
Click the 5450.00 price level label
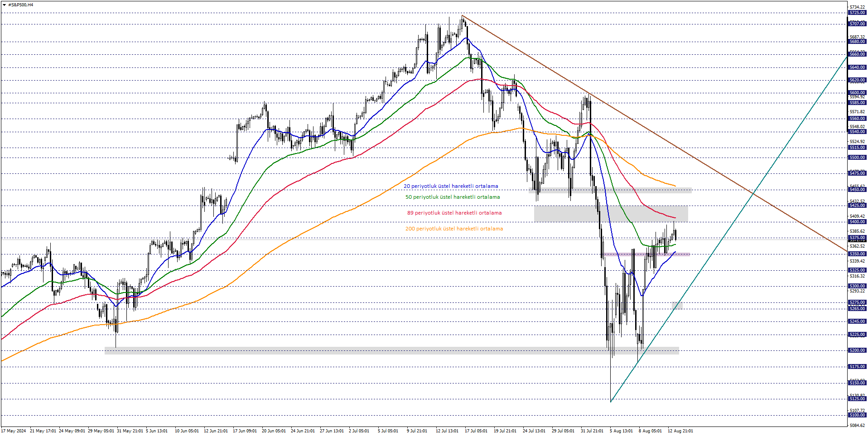(857, 190)
